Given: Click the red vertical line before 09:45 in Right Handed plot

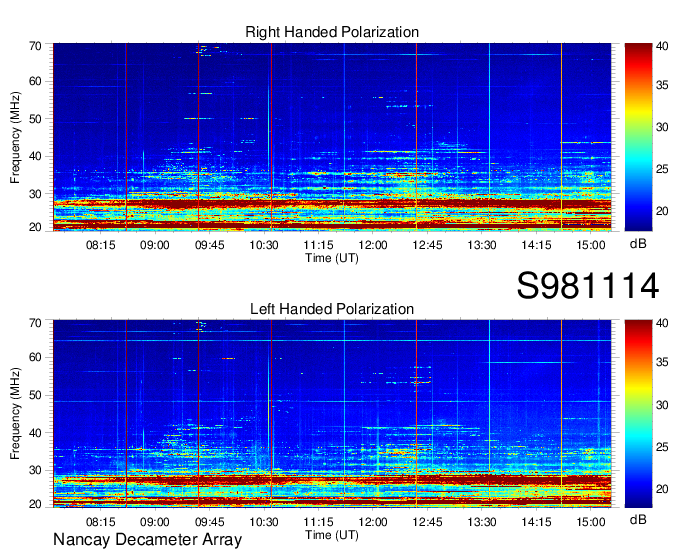Looking at the screenshot, I should pyautogui.click(x=198, y=137).
